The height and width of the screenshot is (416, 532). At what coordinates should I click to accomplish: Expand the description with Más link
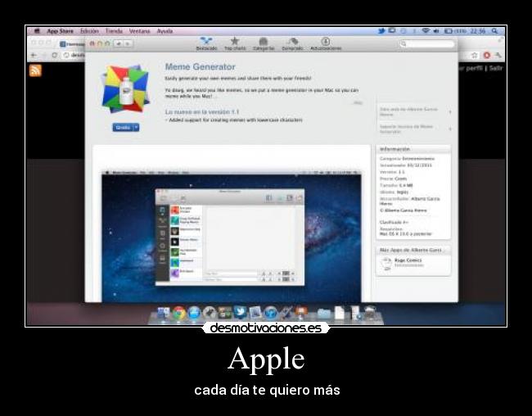pos(358,103)
